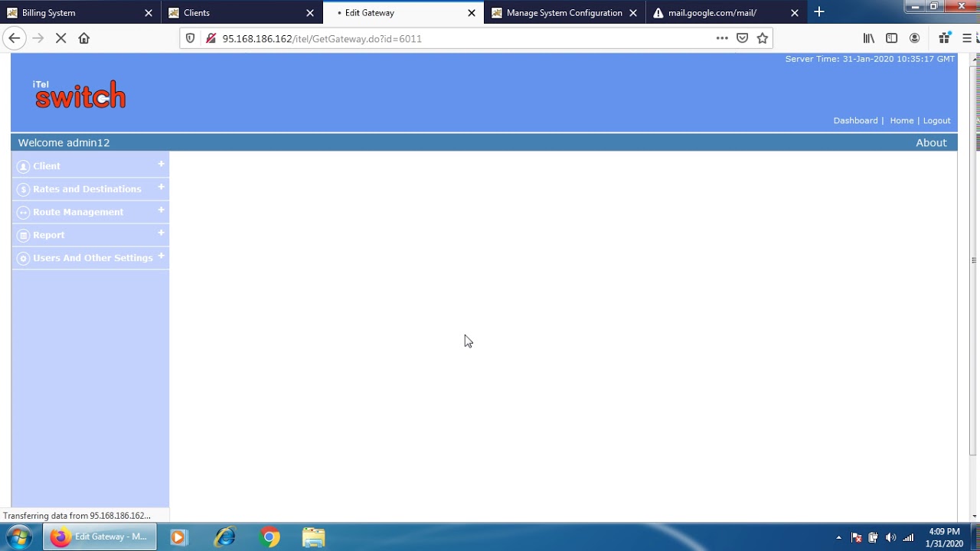
Task: Open the Rates and Destinations menu label
Action: click(87, 189)
